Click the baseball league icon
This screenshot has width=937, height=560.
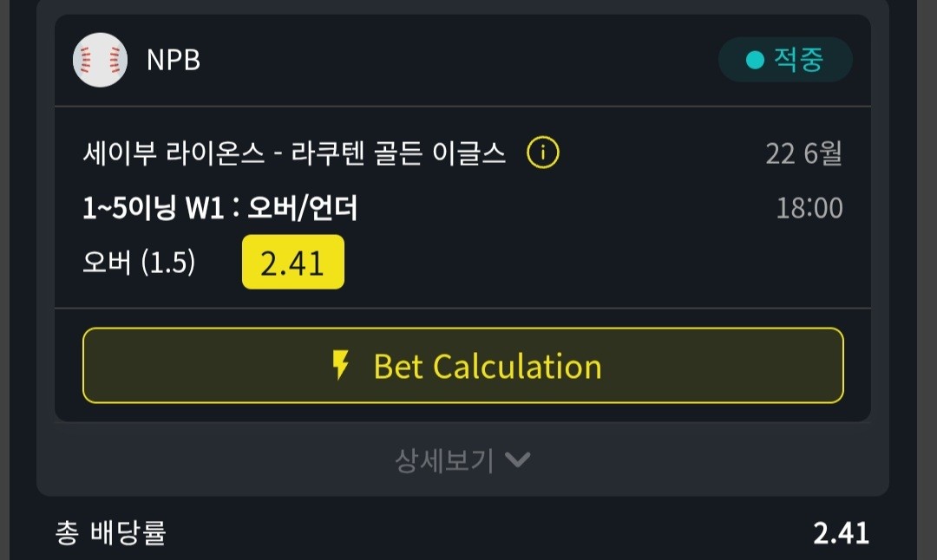tap(100, 60)
